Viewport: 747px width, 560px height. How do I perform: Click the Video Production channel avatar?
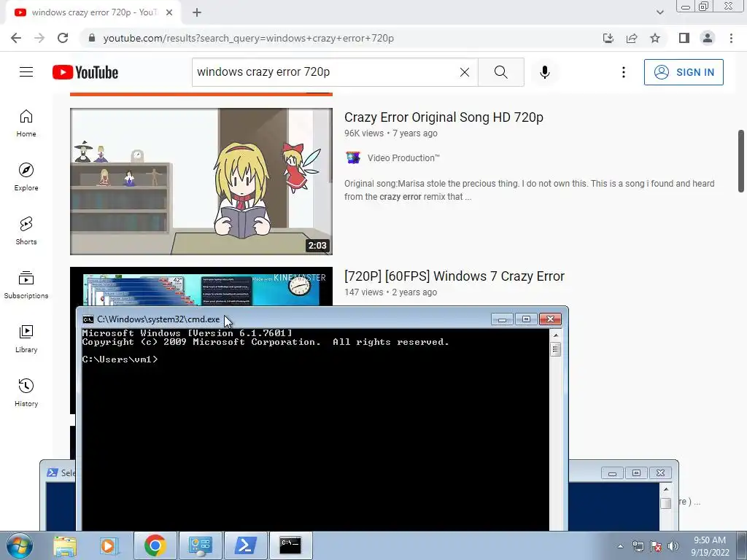(x=353, y=157)
